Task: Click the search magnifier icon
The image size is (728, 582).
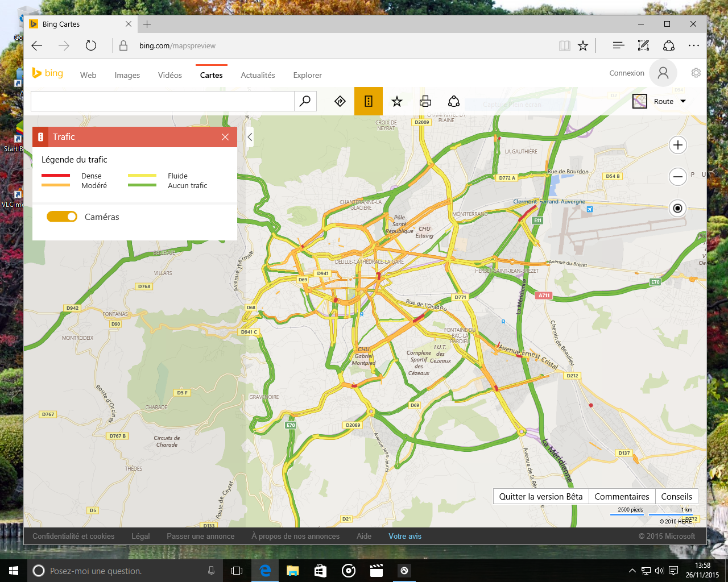Action: 305,101
